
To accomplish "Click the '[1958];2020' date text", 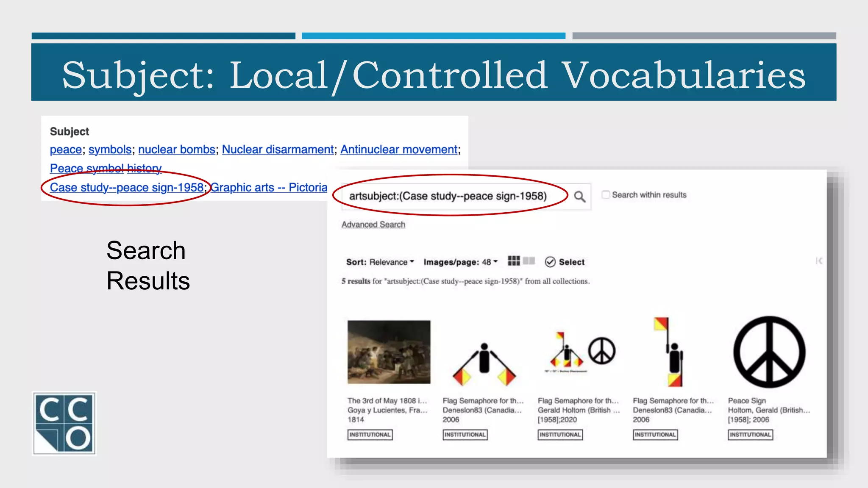I will (557, 419).
